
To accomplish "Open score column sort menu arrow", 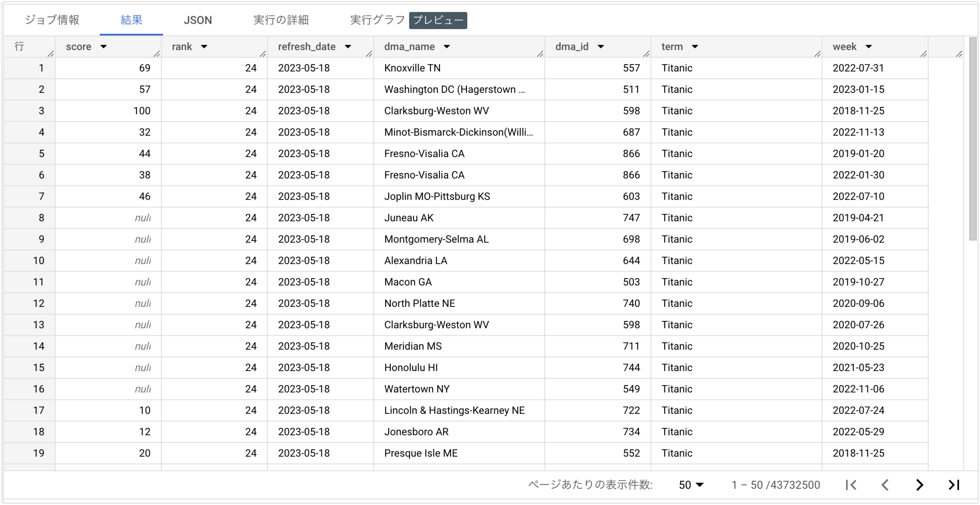I will pyautogui.click(x=104, y=47).
